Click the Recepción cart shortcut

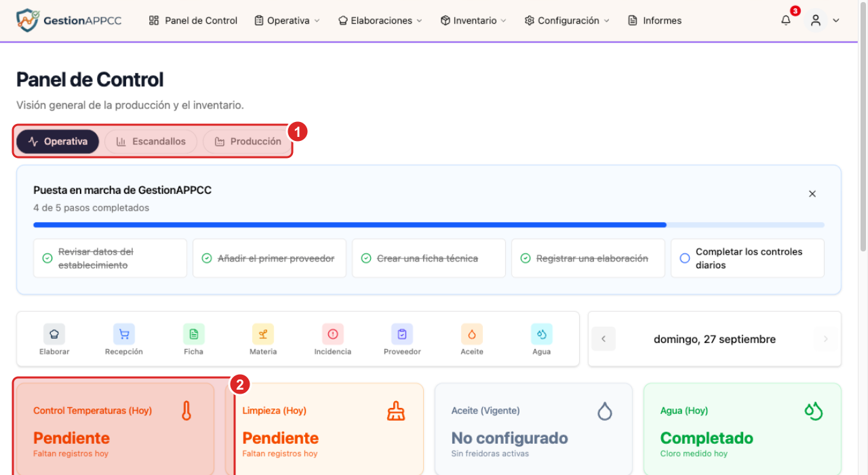coord(124,334)
